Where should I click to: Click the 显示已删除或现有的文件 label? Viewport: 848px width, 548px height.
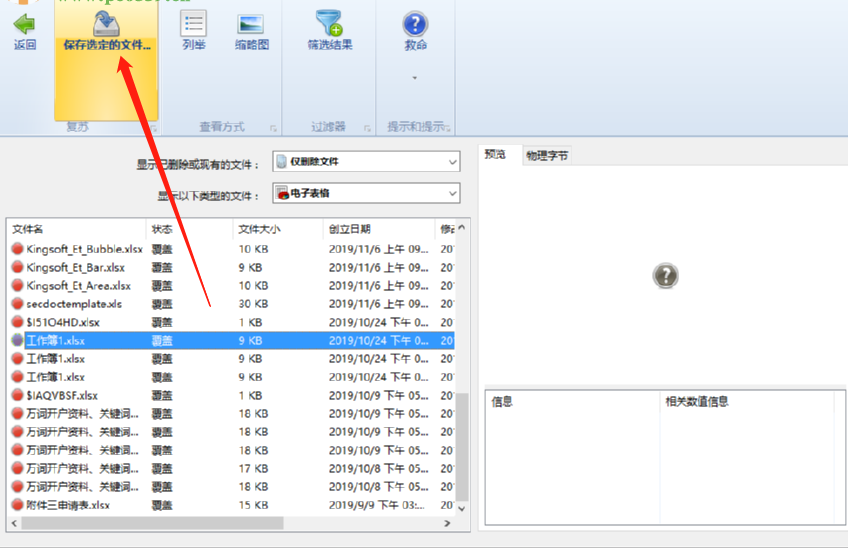198,164
